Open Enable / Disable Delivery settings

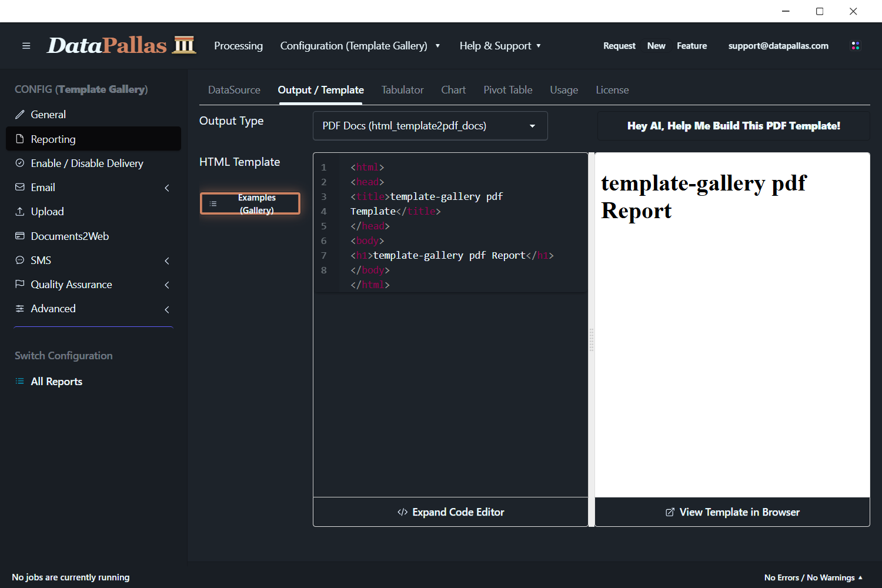point(93,163)
